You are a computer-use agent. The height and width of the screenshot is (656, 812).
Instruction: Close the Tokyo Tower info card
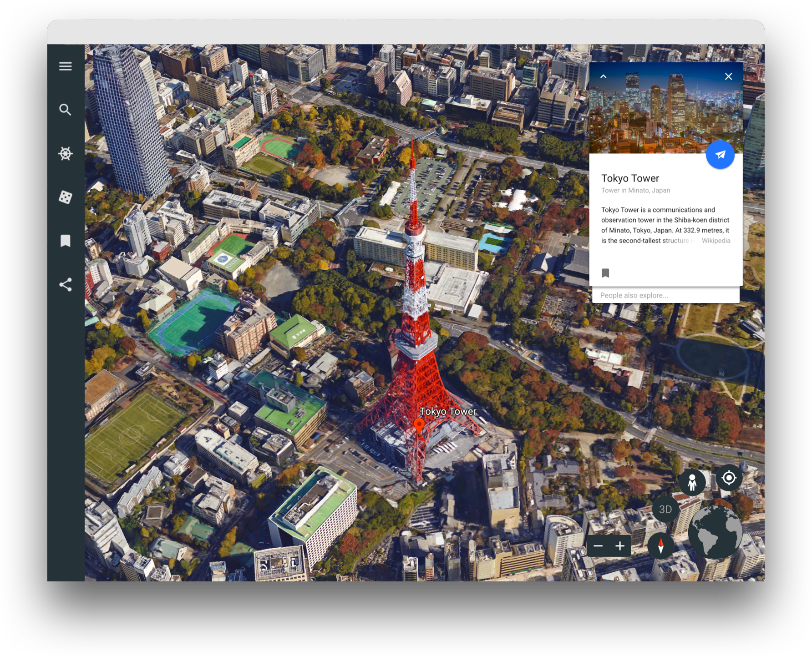pos(728,76)
